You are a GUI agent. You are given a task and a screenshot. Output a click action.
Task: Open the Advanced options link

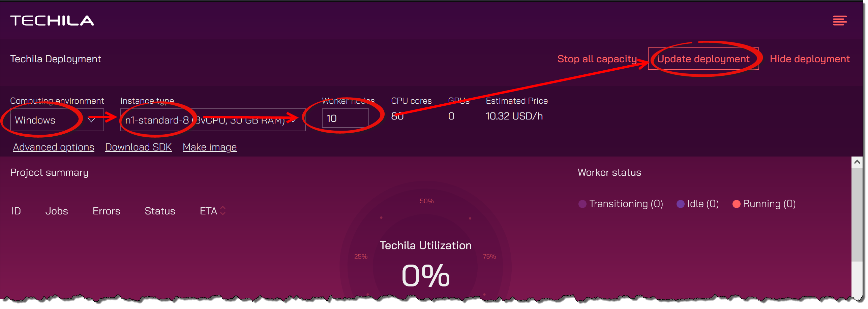(x=54, y=147)
